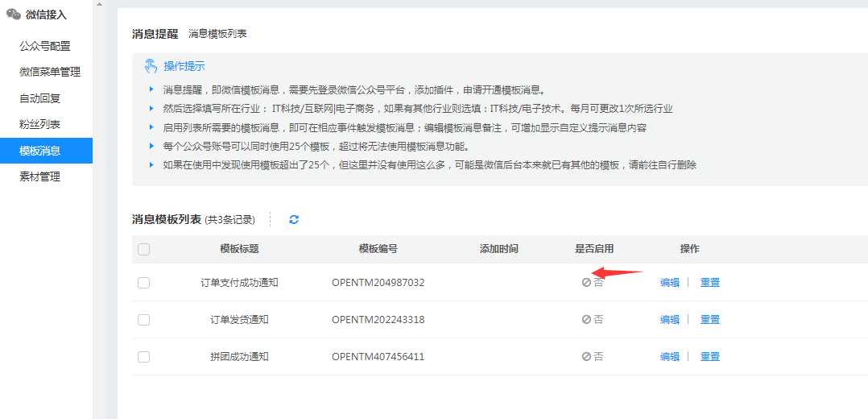Check the select-all checkbox in table header
Screen dimensions: 868x419
144,250
